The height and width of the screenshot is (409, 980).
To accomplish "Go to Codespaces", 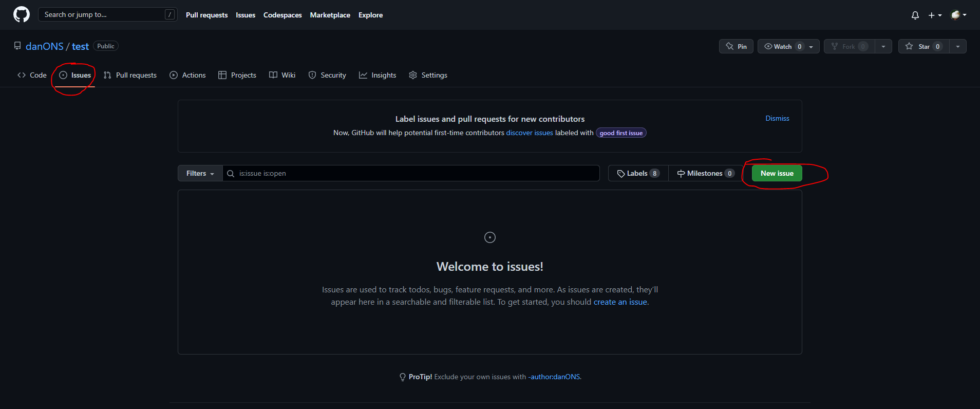I will coord(282,15).
